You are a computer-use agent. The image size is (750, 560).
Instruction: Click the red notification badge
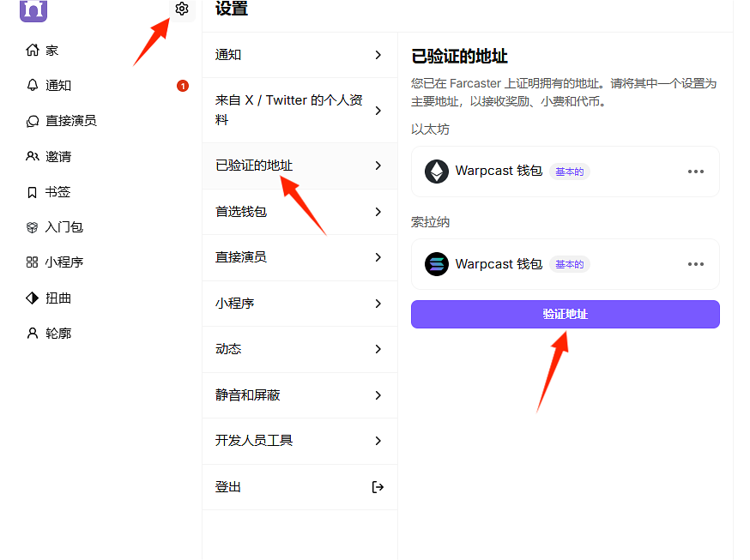182,86
